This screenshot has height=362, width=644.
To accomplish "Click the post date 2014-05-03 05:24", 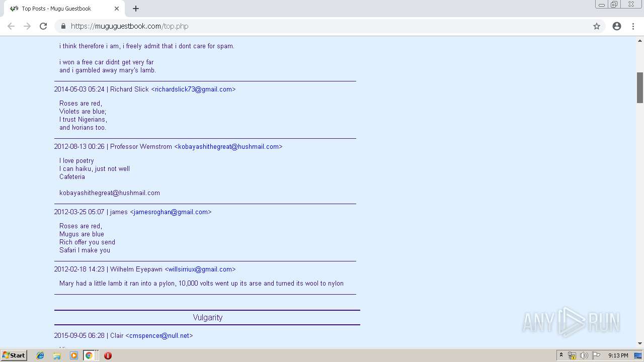I will 79,89.
